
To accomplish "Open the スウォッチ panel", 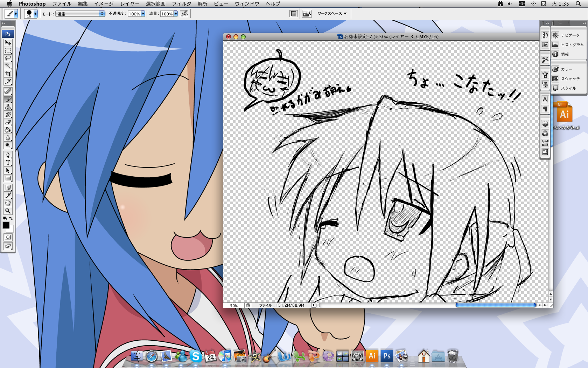I will (x=568, y=79).
